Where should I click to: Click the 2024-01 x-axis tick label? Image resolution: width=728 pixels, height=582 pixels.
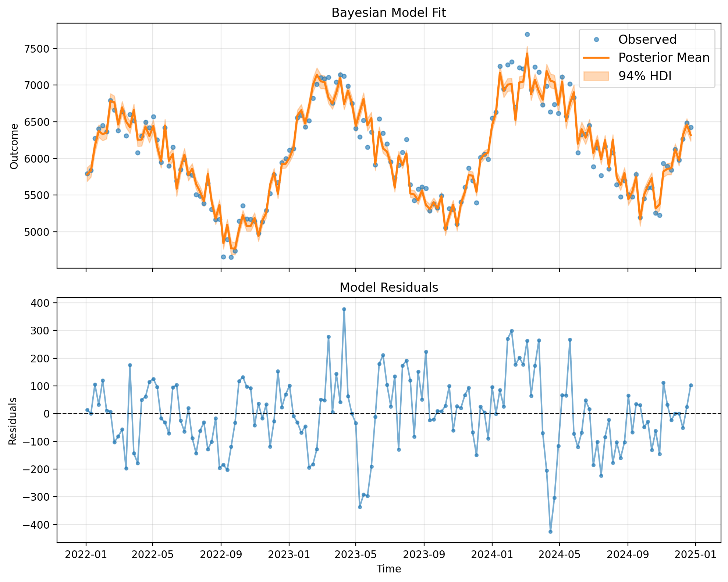[x=492, y=555]
